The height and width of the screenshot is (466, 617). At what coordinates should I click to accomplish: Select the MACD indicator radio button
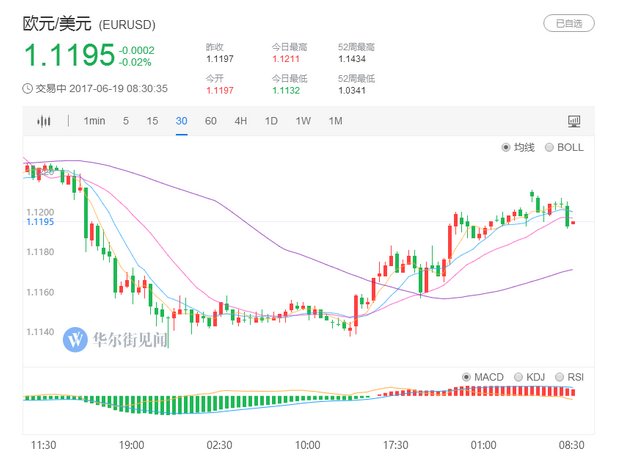(467, 377)
